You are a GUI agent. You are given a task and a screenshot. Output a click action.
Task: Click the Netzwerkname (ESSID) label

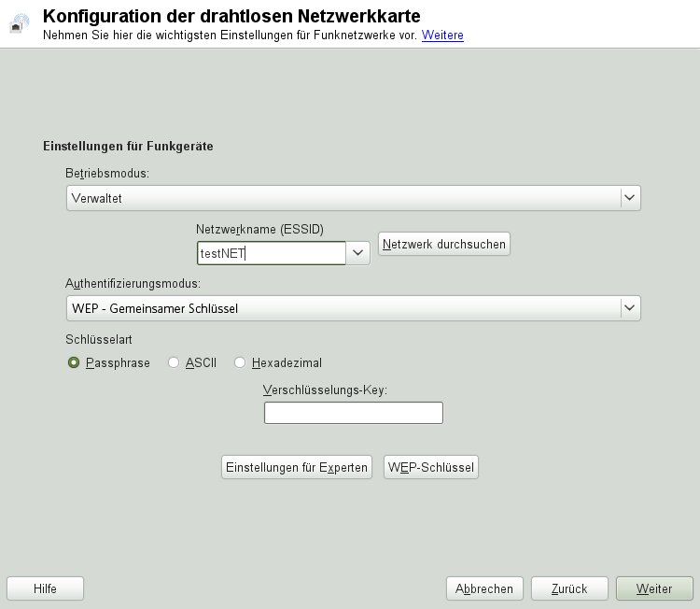[259, 229]
